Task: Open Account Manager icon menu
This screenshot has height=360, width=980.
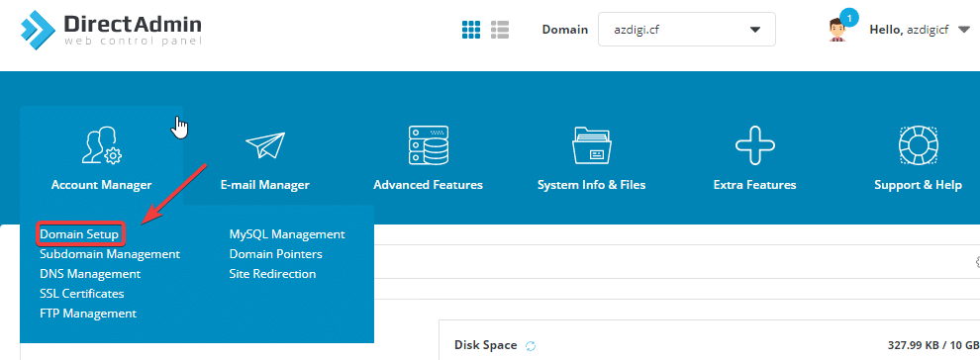Action: 102,146
